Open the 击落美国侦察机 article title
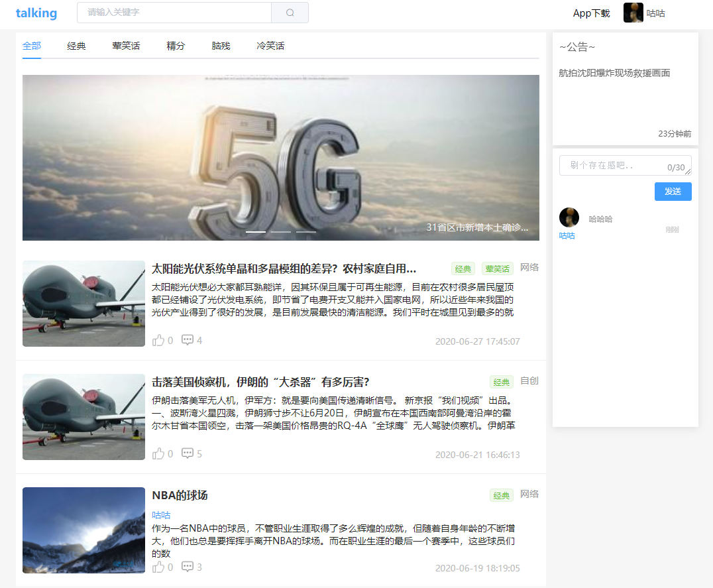Image resolution: width=713 pixels, height=588 pixels. [x=260, y=382]
